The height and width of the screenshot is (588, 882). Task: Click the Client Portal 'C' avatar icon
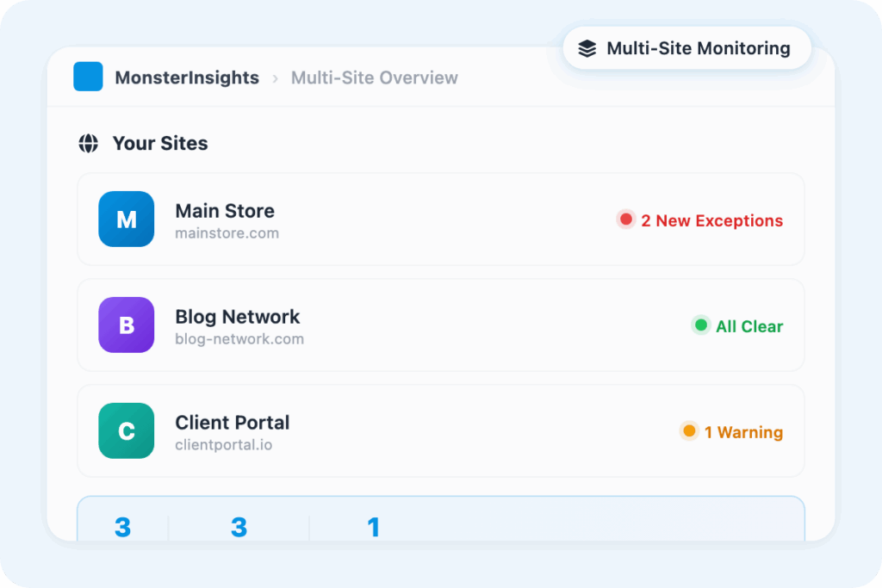tap(127, 430)
